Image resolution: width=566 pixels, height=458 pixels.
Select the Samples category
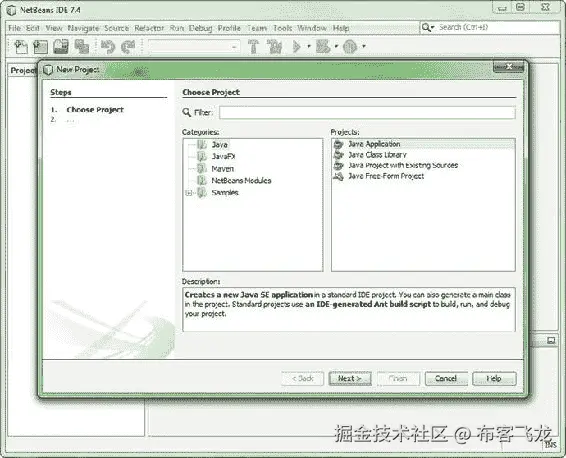pyautogui.click(x=225, y=193)
